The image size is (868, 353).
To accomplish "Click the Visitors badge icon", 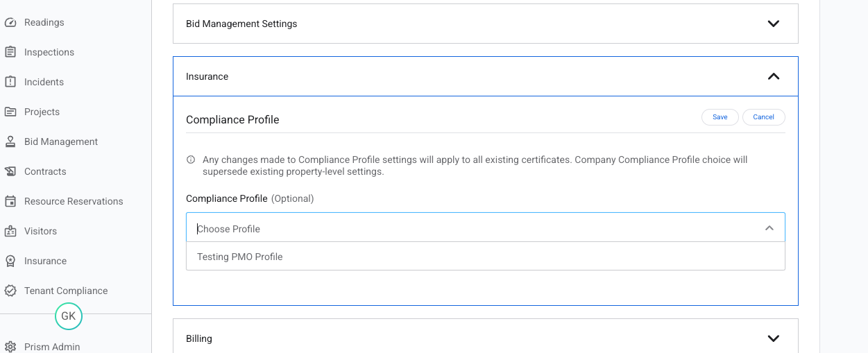I will pos(10,231).
